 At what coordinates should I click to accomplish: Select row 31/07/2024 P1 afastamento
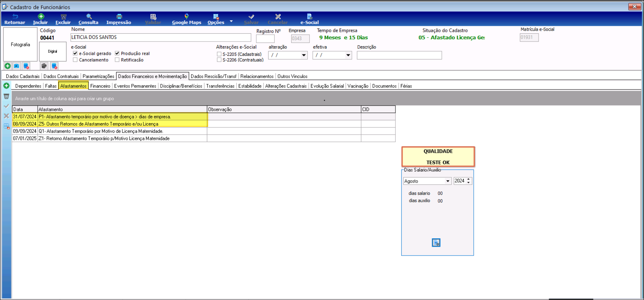tap(204, 117)
